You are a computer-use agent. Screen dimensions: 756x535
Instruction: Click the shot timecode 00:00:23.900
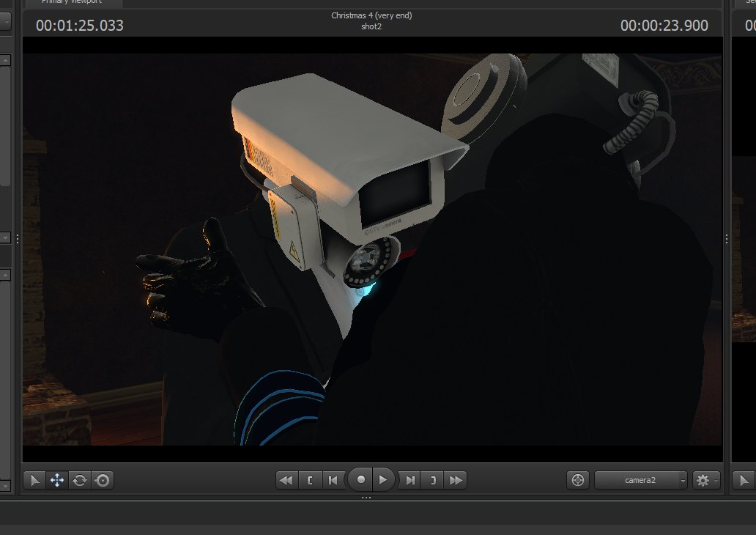coord(664,26)
